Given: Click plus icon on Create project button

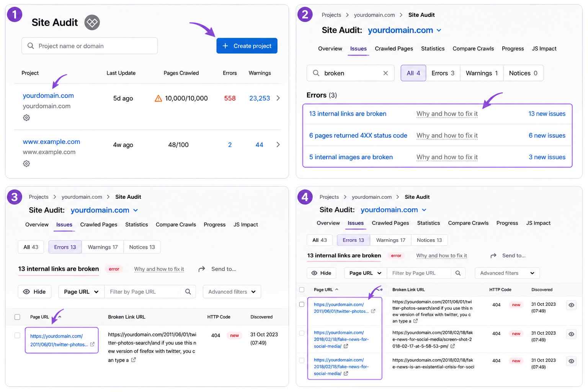Looking at the screenshot, I should (225, 46).
